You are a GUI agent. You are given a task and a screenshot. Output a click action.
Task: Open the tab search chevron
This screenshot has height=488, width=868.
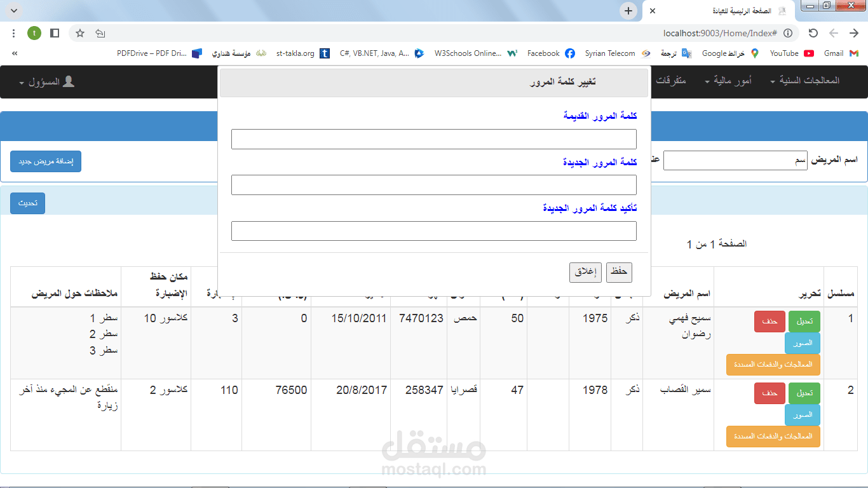pyautogui.click(x=14, y=11)
